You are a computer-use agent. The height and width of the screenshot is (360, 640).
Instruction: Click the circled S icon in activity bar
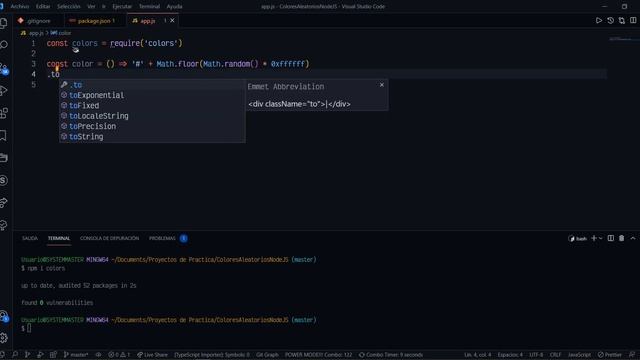[4, 180]
